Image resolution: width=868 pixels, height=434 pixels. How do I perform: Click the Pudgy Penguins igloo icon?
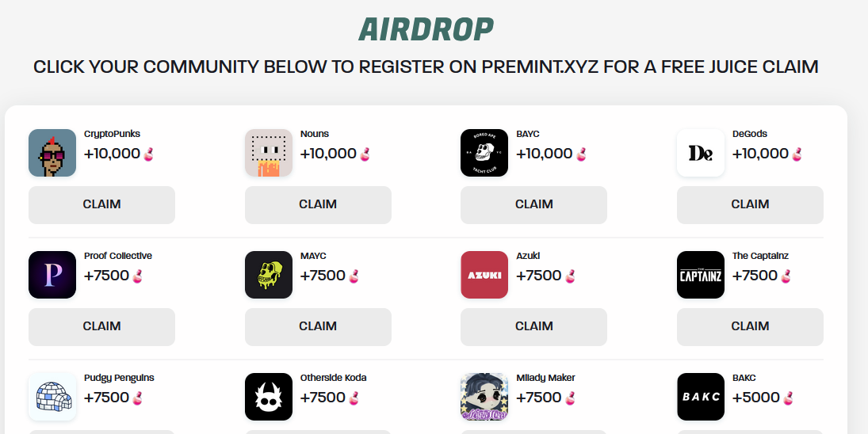click(52, 397)
